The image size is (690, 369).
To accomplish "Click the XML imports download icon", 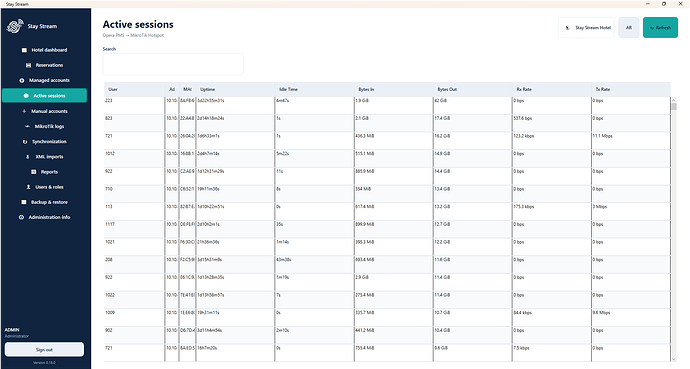I will point(28,157).
